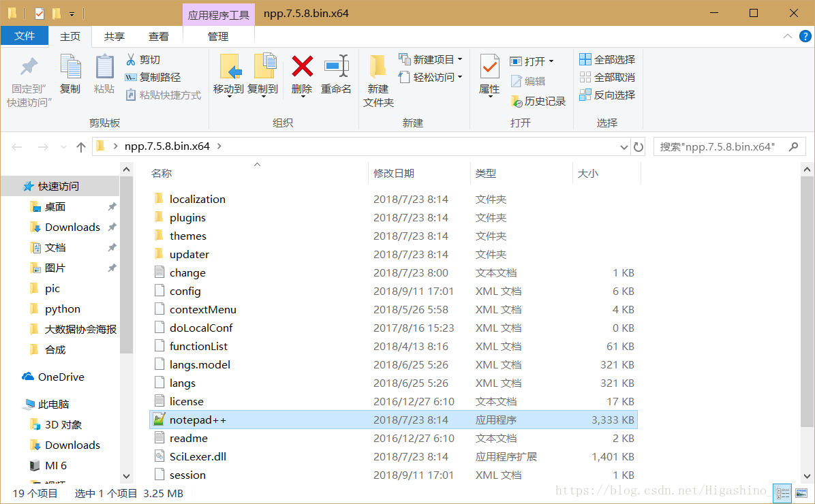Select the langs.model XML file
This screenshot has width=815, height=504.
click(393, 365)
